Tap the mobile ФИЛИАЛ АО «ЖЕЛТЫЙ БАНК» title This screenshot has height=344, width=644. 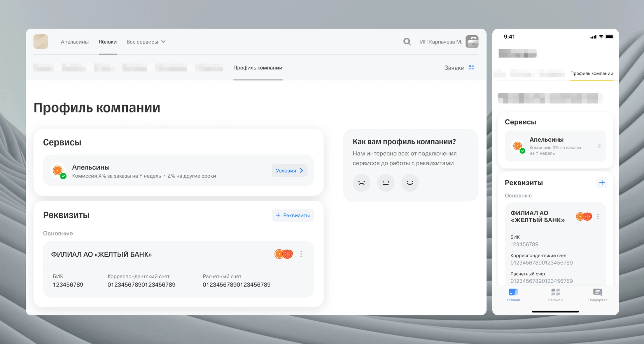click(x=538, y=216)
